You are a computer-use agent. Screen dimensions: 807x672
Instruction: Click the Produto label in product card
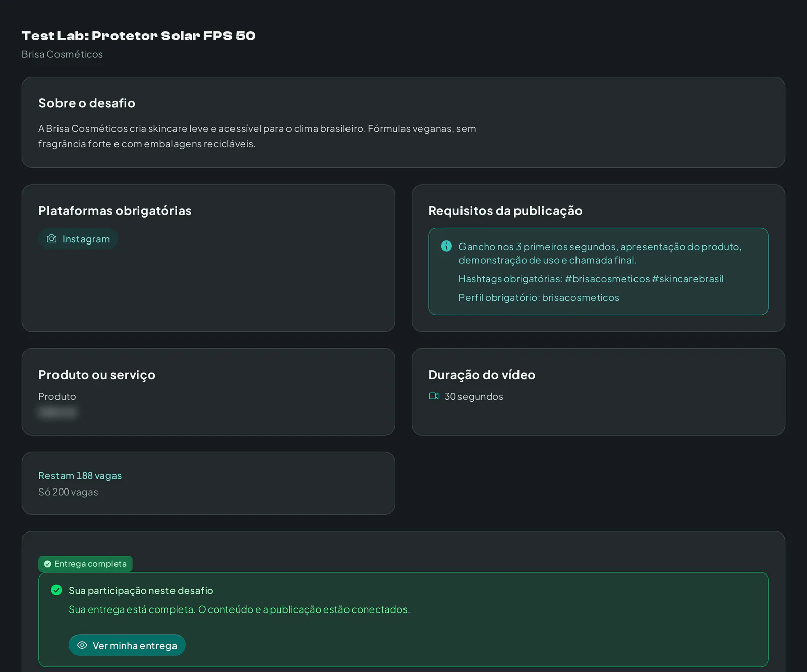[x=57, y=396]
